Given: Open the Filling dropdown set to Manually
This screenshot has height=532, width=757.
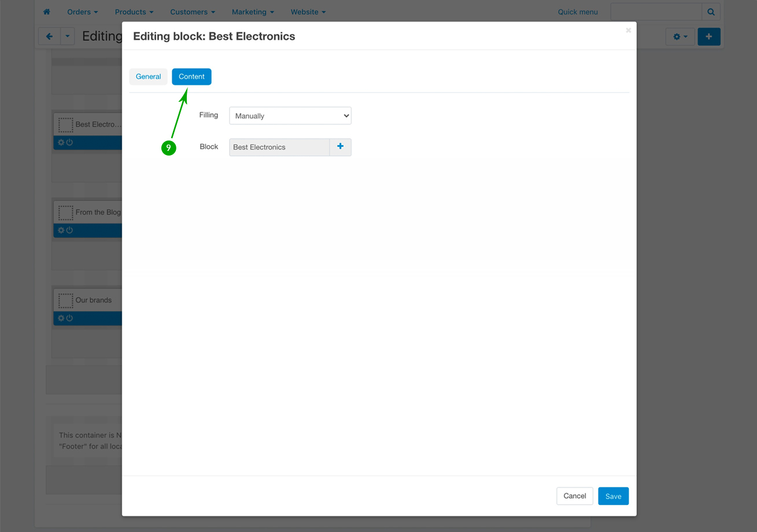Looking at the screenshot, I should [x=290, y=116].
